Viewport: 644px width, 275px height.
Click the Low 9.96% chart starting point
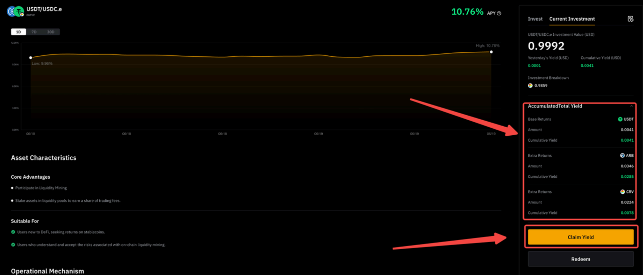tap(31, 58)
